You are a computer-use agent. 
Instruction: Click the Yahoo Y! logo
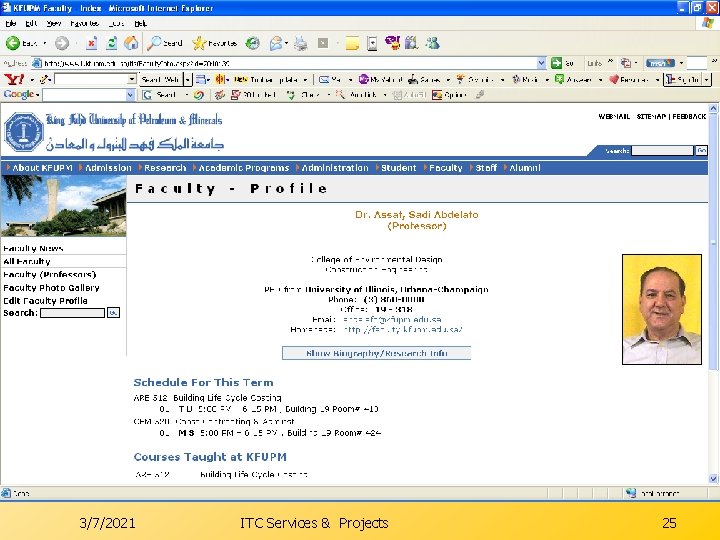click(x=14, y=79)
